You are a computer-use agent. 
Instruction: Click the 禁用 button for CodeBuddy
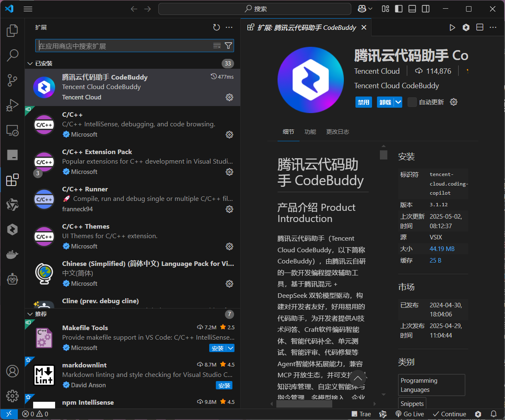(363, 102)
